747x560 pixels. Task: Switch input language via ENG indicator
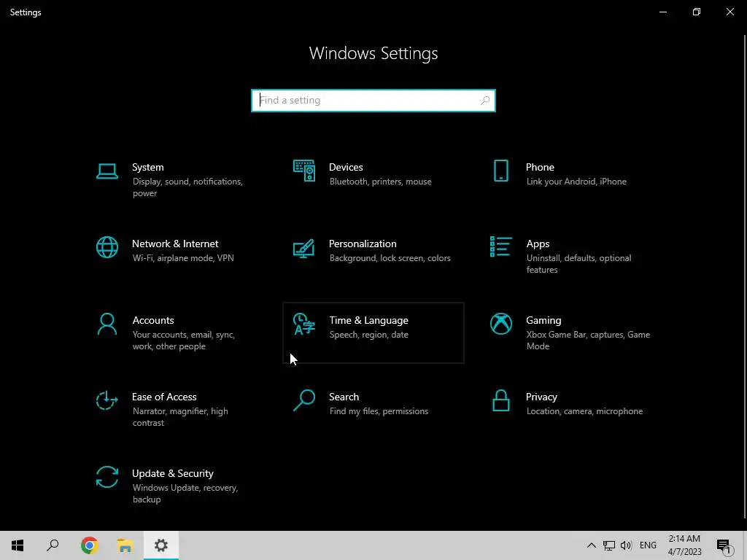tap(648, 545)
